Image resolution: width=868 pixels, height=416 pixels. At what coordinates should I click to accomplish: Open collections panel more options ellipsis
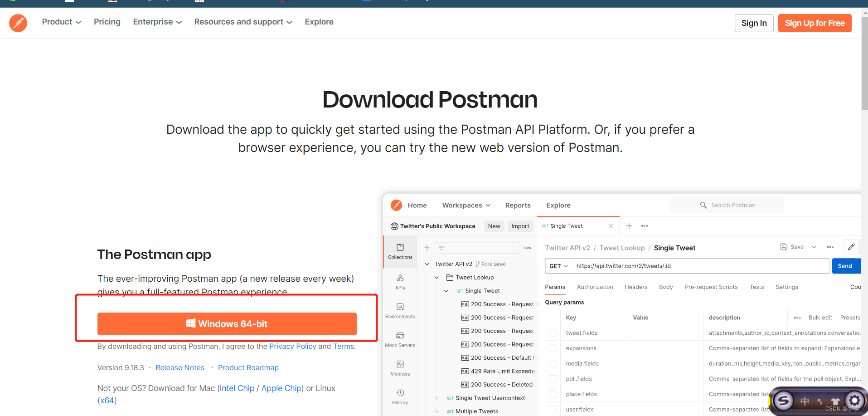528,248
